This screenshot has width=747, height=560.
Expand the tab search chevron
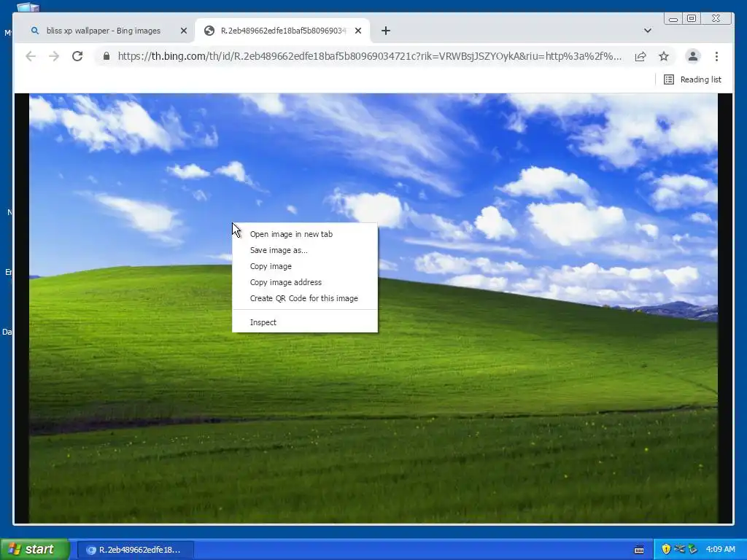click(x=648, y=31)
